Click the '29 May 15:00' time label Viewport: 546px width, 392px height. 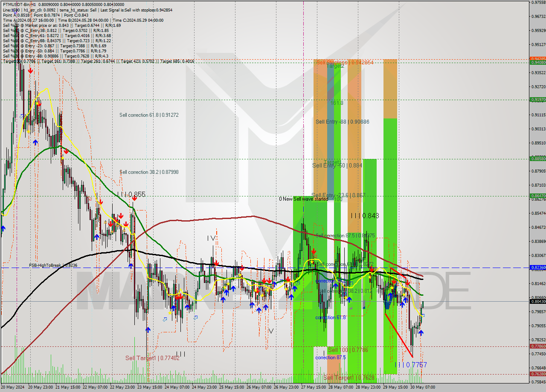click(395, 387)
